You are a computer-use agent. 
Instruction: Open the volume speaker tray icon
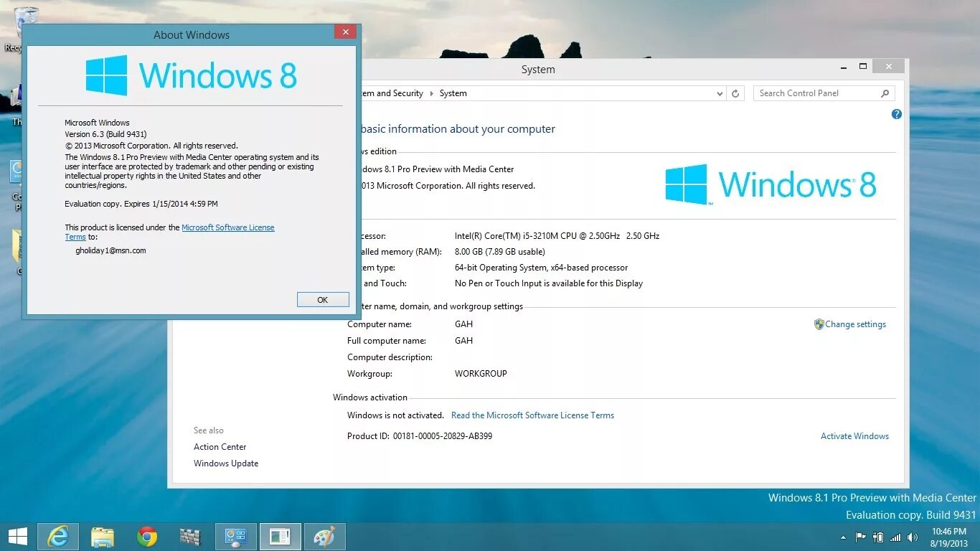(913, 537)
